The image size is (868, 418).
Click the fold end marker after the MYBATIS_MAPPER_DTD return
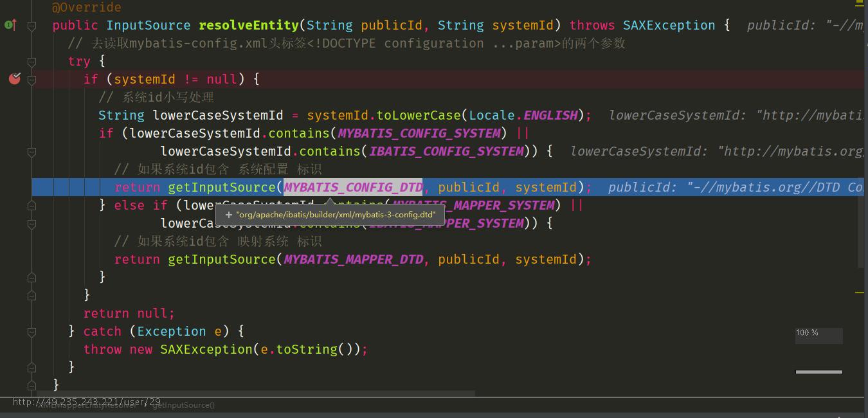pos(32,278)
